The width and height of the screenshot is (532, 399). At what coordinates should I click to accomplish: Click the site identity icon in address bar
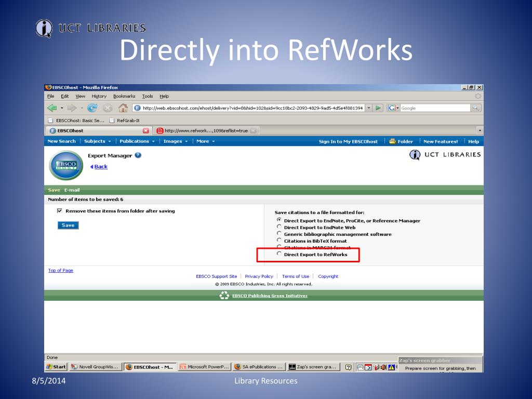[137, 108]
